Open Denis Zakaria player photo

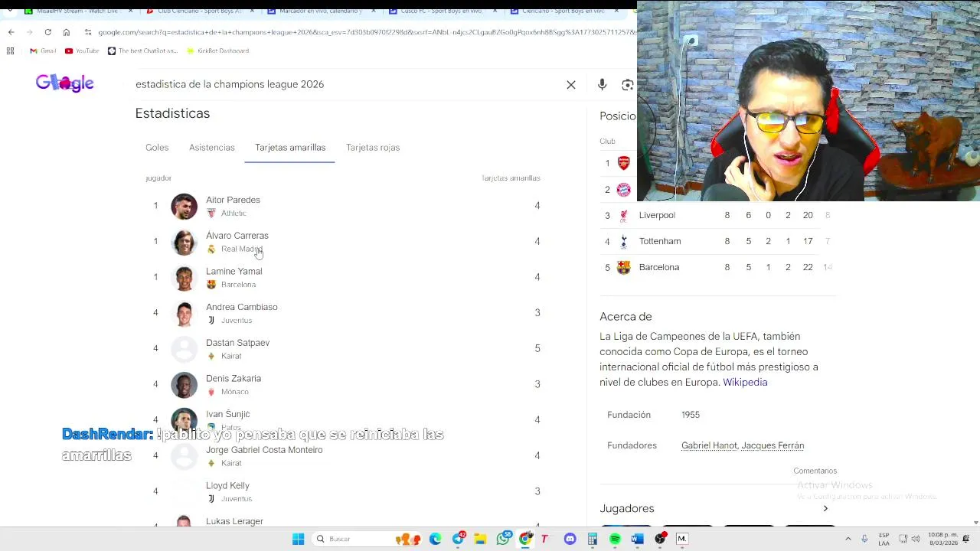[184, 385]
